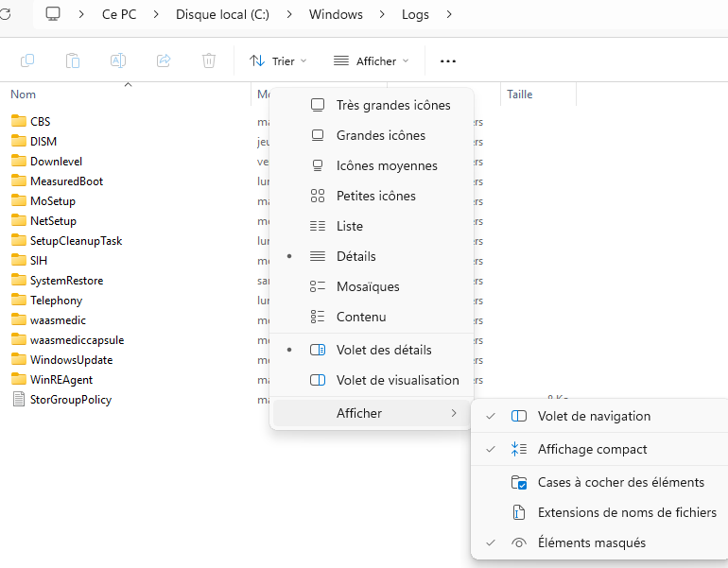Expand chevron after Disque local (C:)

289,14
